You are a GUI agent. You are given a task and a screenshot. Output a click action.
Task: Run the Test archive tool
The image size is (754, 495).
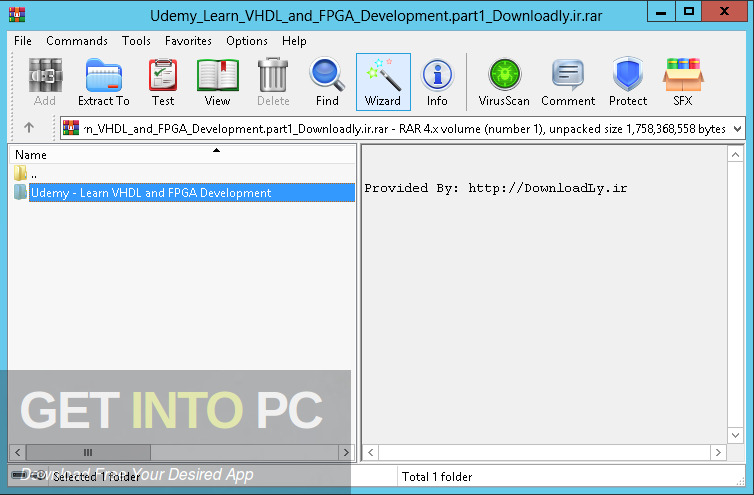pos(163,81)
